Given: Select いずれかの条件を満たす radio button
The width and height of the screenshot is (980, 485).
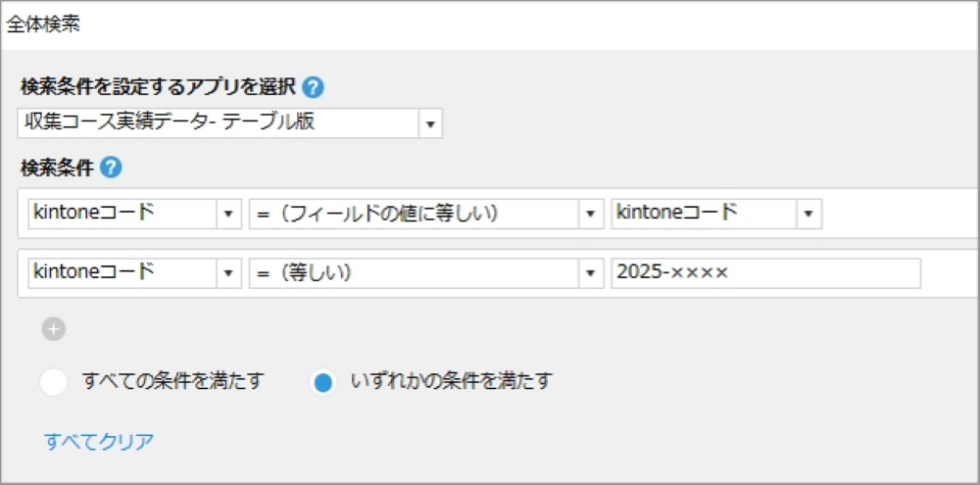Looking at the screenshot, I should [322, 382].
